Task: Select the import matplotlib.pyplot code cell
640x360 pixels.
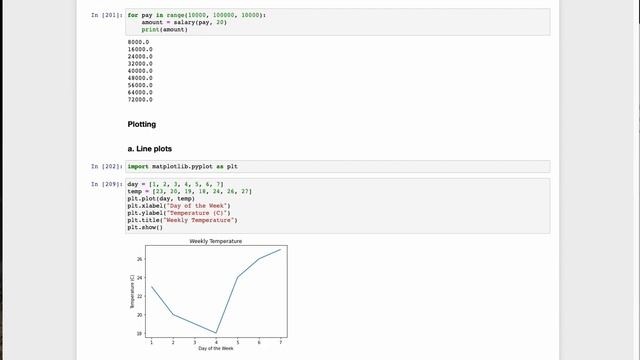Action: 338,167
